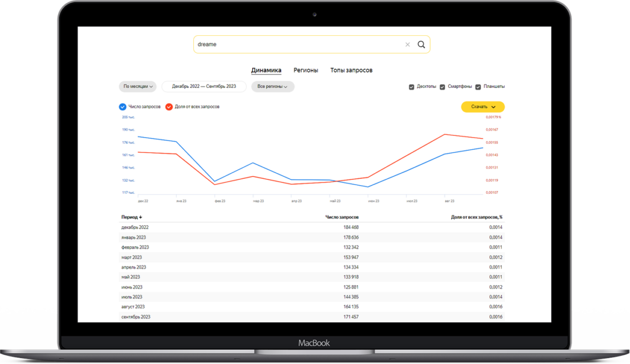Switch to Топы запросов tab
Screen dimensions: 630x364
tap(351, 70)
